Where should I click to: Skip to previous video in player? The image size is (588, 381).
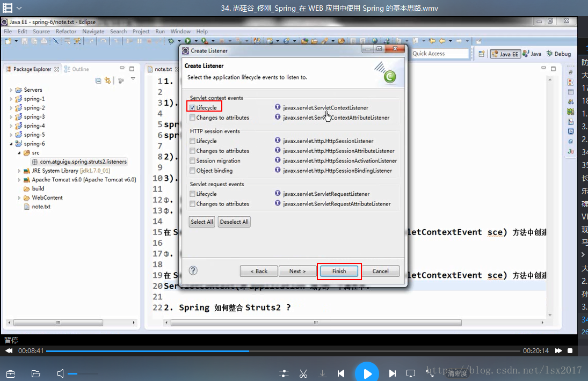click(x=341, y=373)
